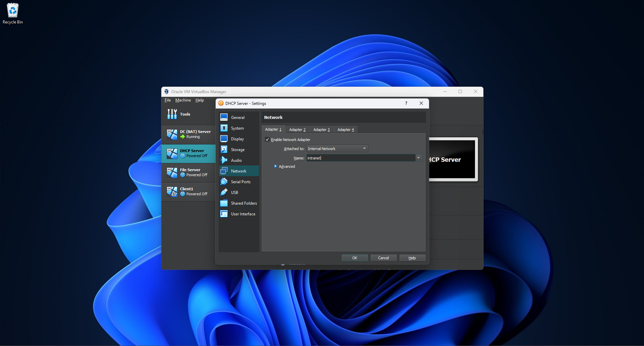Viewport: 644px width, 346px height.
Task: Toggle Enable Network Adapter checkbox
Action: pyautogui.click(x=267, y=140)
